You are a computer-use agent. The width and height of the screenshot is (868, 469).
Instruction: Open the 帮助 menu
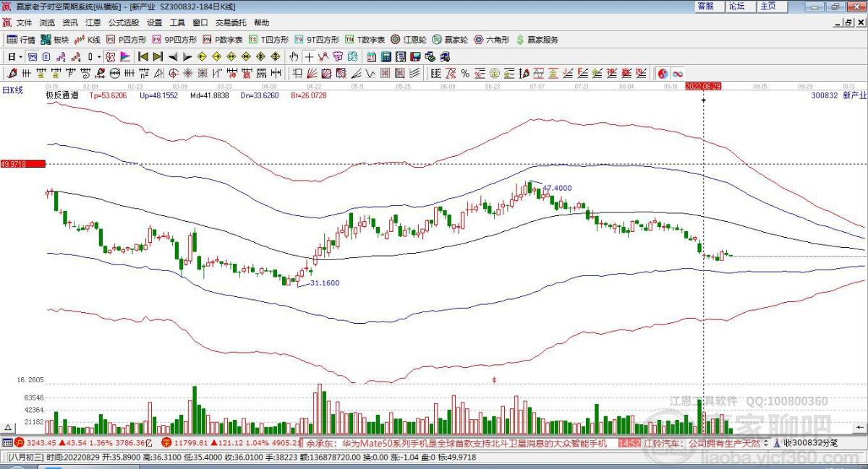click(261, 22)
